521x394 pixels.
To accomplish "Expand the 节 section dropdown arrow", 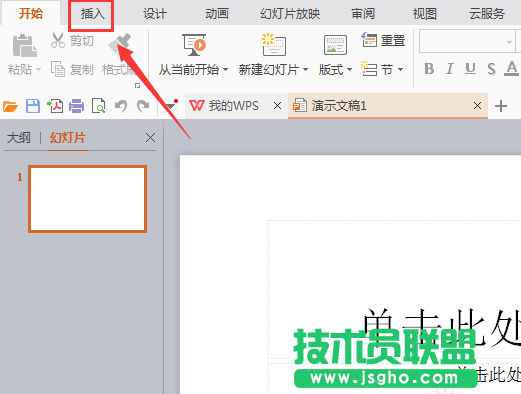I will click(400, 70).
